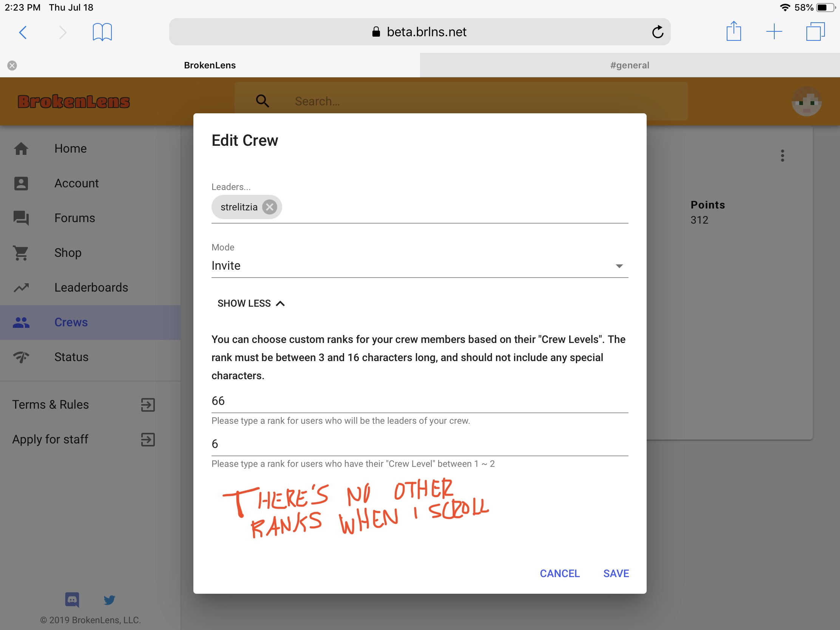This screenshot has height=630, width=840.
Task: Open the Discord icon link in sidebar footer
Action: click(72, 600)
